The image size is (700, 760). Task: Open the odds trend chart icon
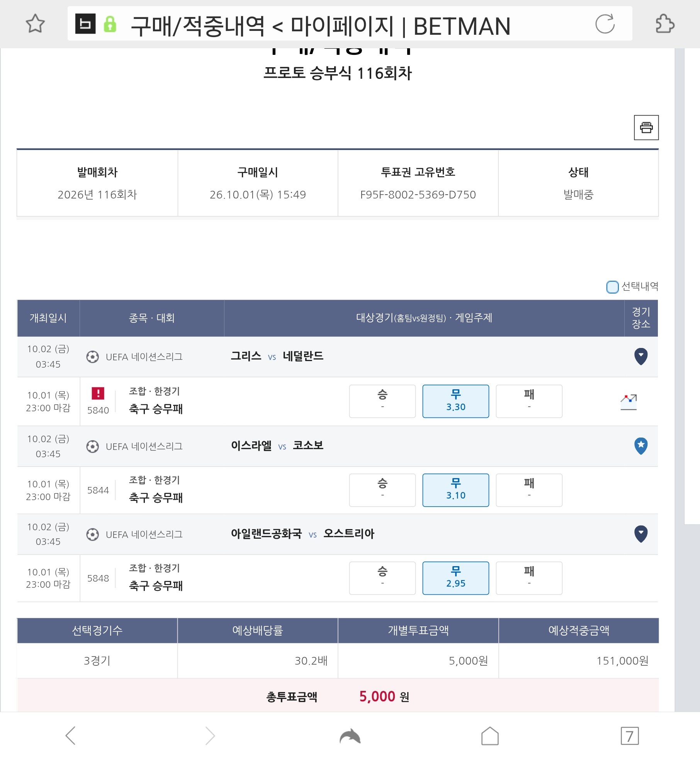click(629, 402)
